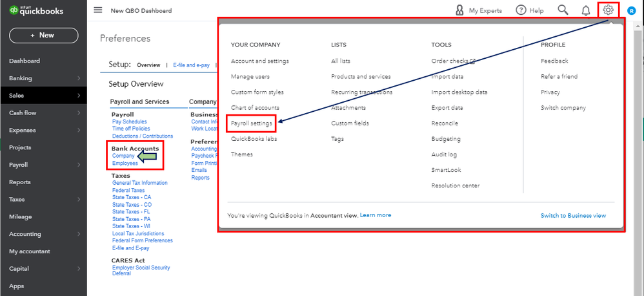Open Reconcile tool

coord(445,123)
